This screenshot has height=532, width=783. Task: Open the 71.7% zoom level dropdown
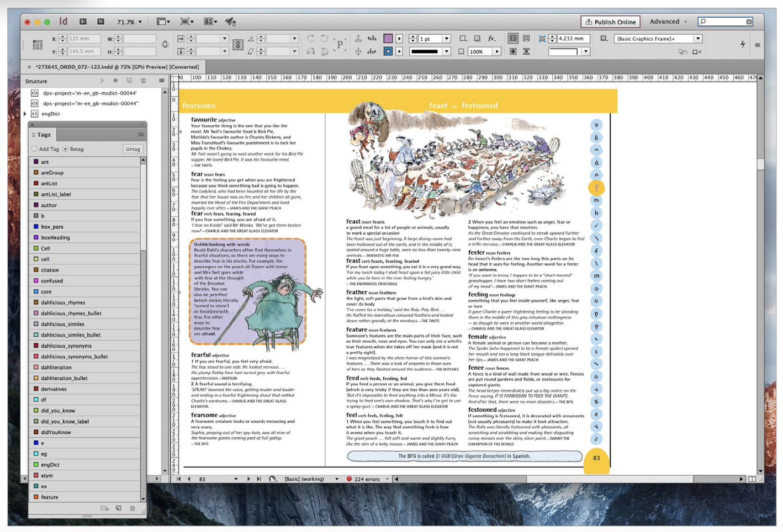click(140, 22)
